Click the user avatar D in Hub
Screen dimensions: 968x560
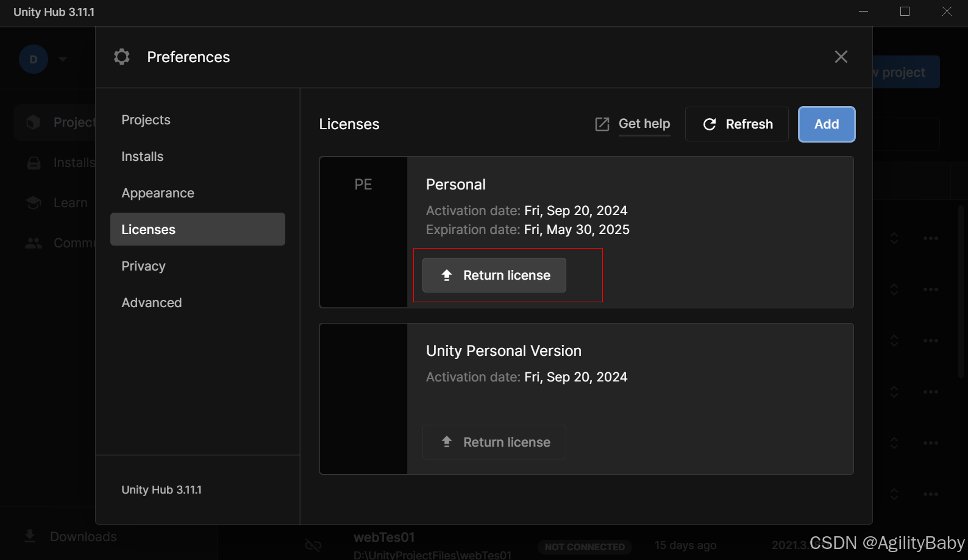pos(34,59)
